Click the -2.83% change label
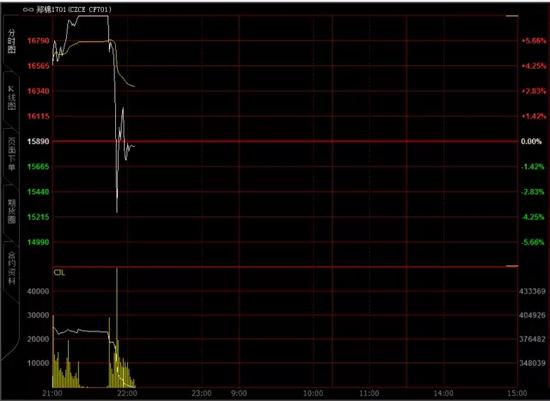The image size is (550, 401). (533, 192)
